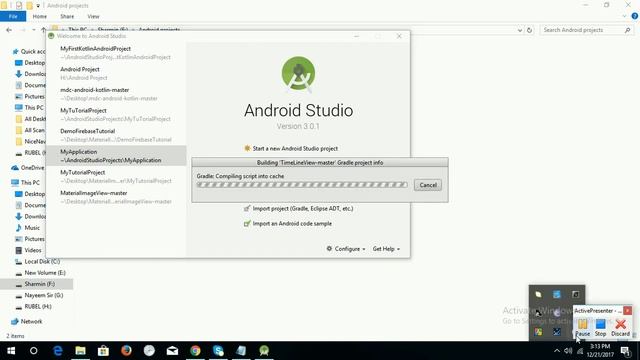The image size is (640, 360).
Task: Open DemoFirebaseTutorial recent project
Action: point(116,135)
